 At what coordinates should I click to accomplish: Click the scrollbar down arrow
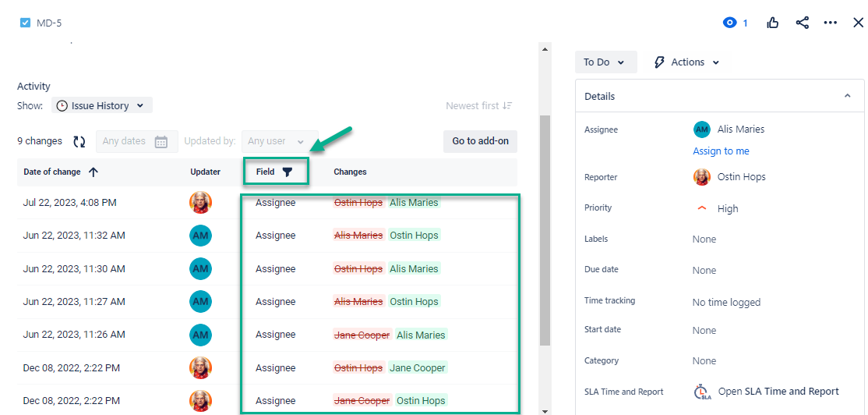545,410
